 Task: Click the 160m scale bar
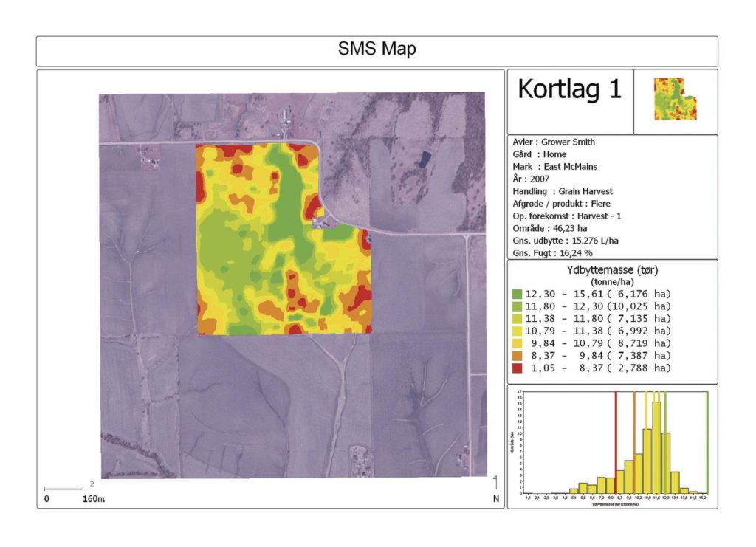pyautogui.click(x=63, y=489)
